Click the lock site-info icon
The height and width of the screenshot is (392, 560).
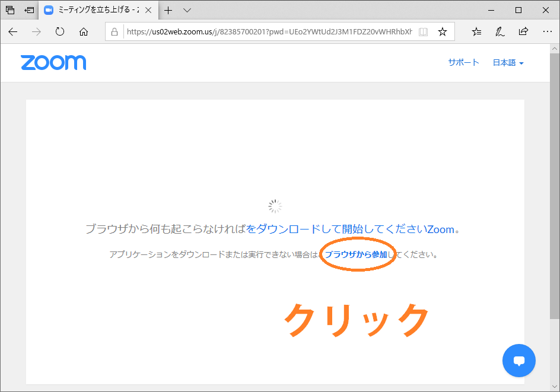(114, 32)
